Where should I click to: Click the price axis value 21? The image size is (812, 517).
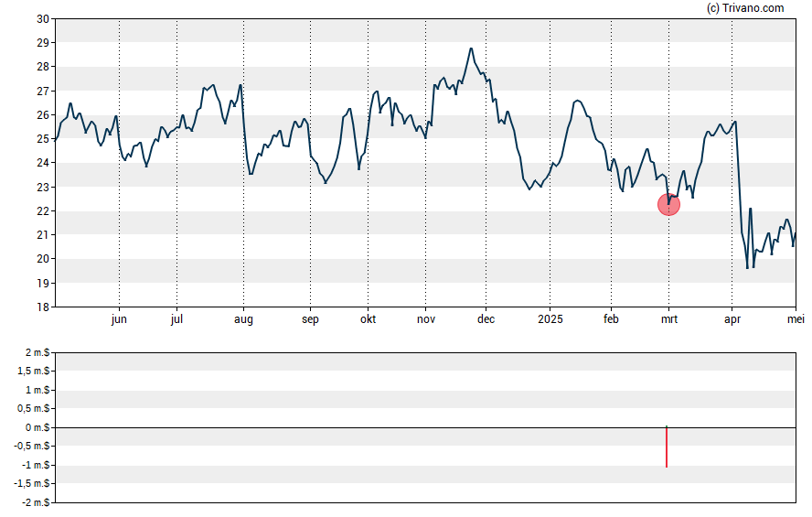click(43, 234)
